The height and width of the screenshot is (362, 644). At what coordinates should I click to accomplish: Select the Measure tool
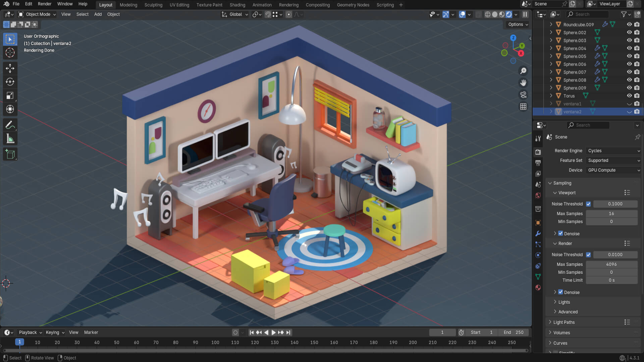[10, 139]
